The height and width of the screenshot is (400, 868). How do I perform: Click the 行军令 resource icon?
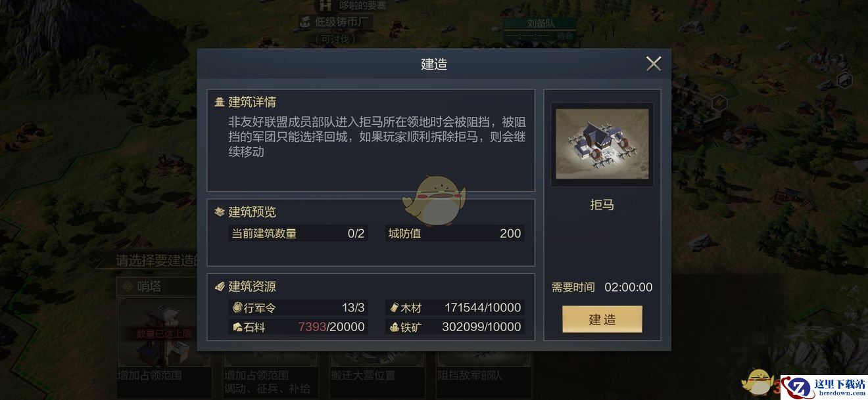coord(237,307)
